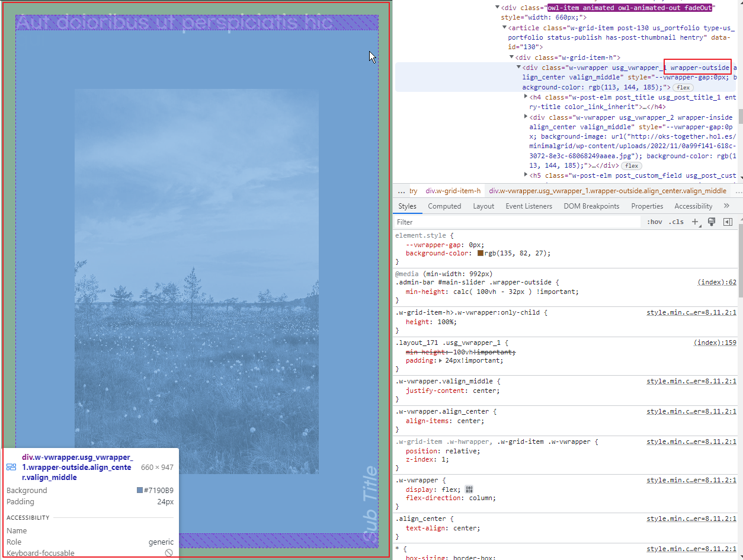The image size is (743, 560).
Task: Open the (index):159 source link
Action: (x=715, y=343)
